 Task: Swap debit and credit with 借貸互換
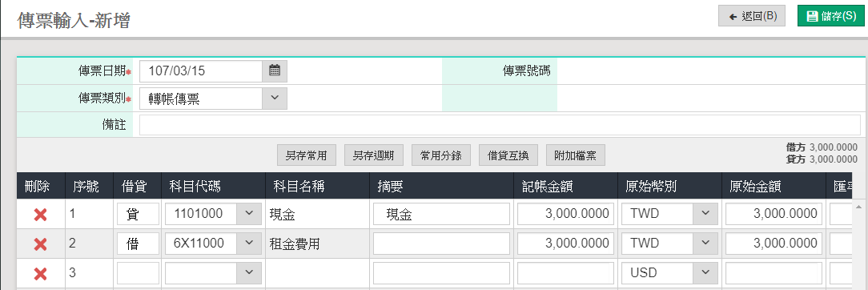[x=508, y=155]
